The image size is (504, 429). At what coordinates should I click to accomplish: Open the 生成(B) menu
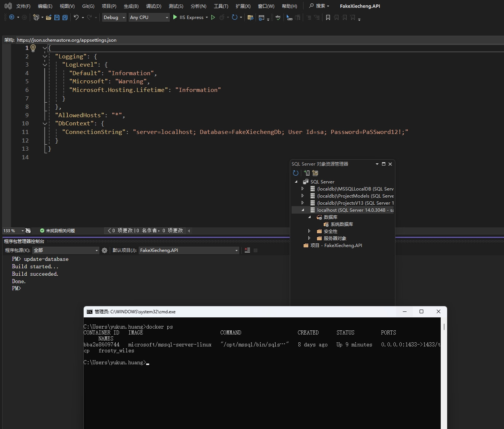[131, 6]
